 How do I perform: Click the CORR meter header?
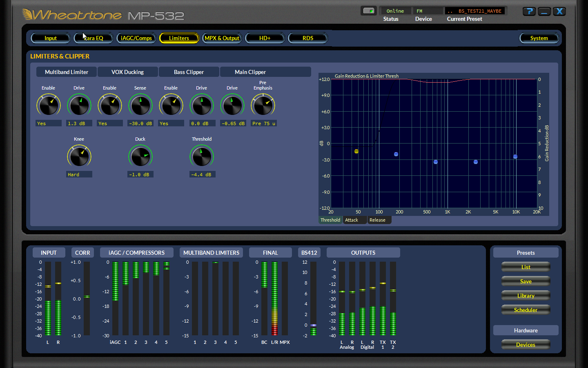tap(82, 253)
